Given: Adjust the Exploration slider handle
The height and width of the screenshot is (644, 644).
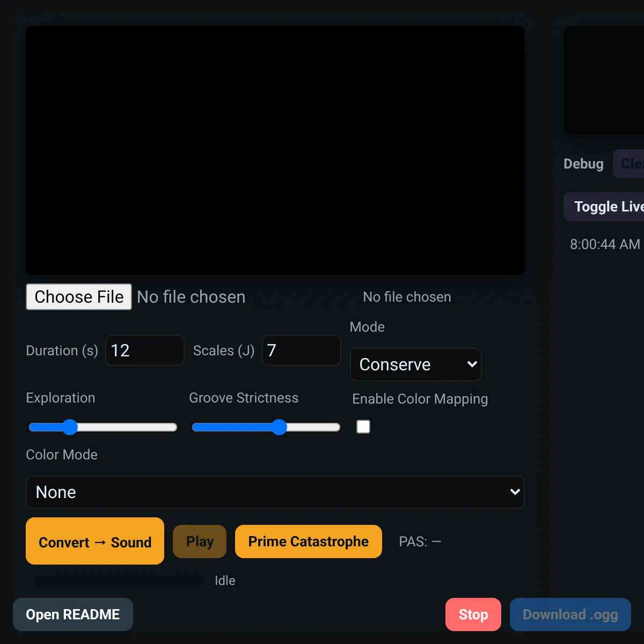Looking at the screenshot, I should tap(70, 427).
